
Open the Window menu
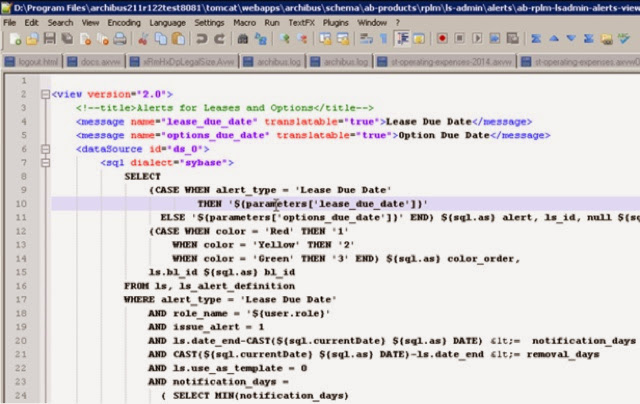[x=372, y=23]
